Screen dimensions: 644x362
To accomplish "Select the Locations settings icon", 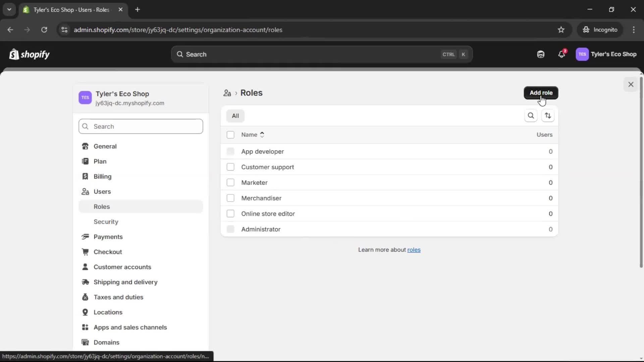I will click(85, 312).
